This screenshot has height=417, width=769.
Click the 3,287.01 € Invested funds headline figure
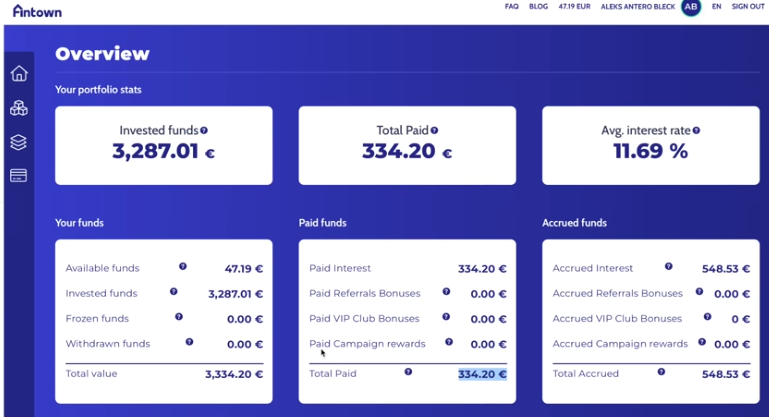point(163,151)
